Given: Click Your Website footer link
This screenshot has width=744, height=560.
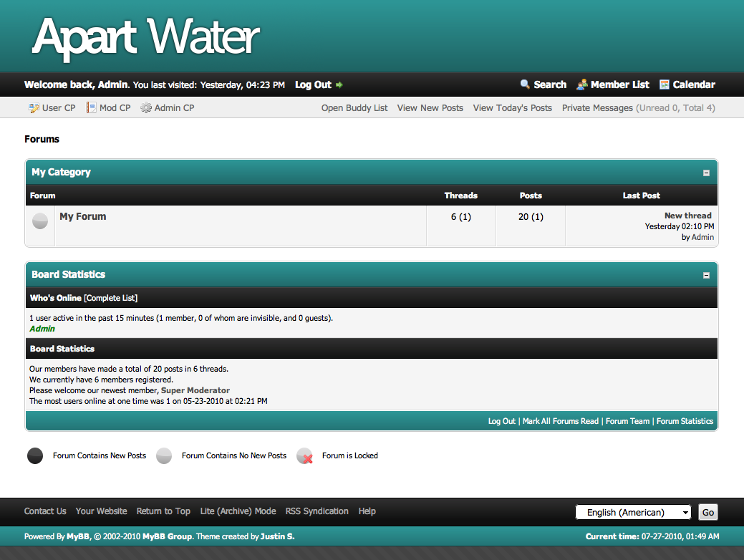Looking at the screenshot, I should click(101, 511).
